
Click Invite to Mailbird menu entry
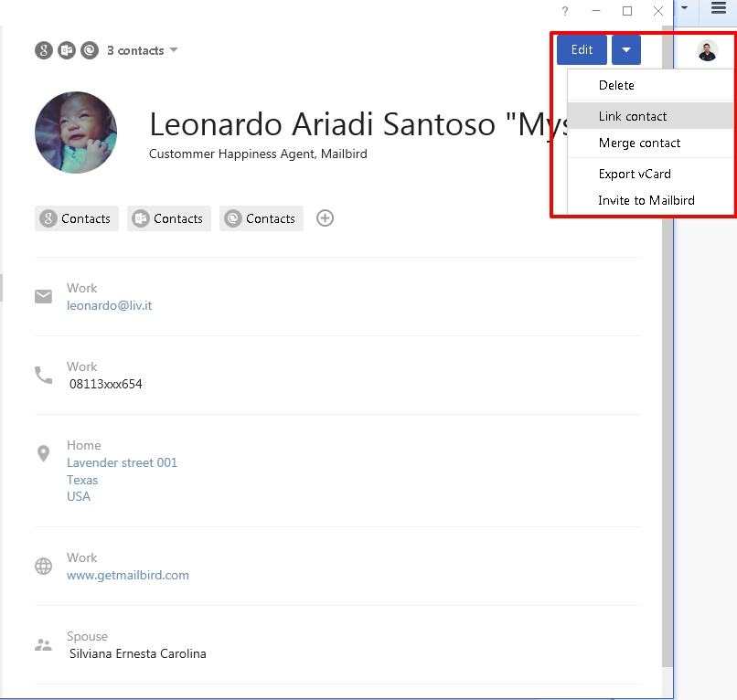[650, 200]
